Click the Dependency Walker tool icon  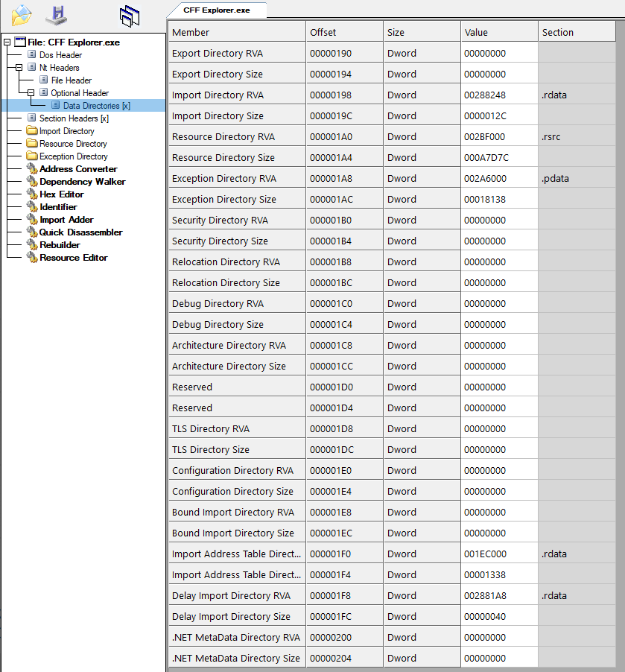(32, 181)
